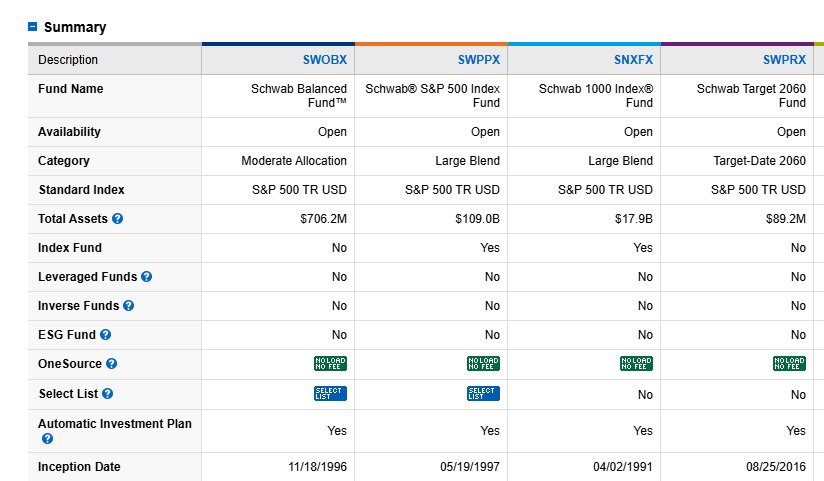Click Large Blend under SNXFX
Viewport: 824px width, 481px height.
pos(620,161)
